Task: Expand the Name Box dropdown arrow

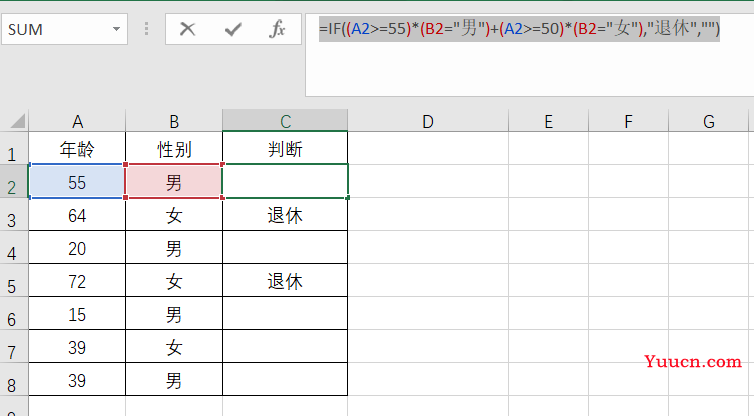Action: pyautogui.click(x=116, y=29)
